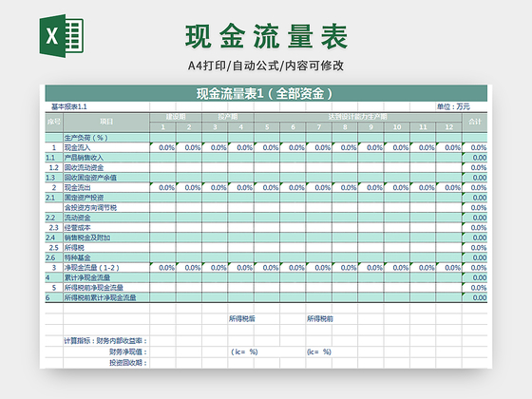Click the 达到设计能力生产期 header cell
The width and height of the screenshot is (532, 399).
[357, 117]
